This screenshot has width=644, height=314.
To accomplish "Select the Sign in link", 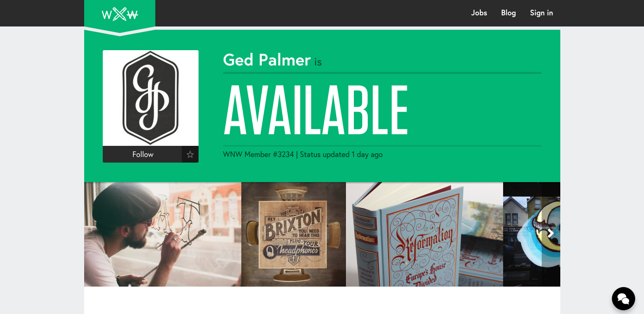I will click(541, 13).
